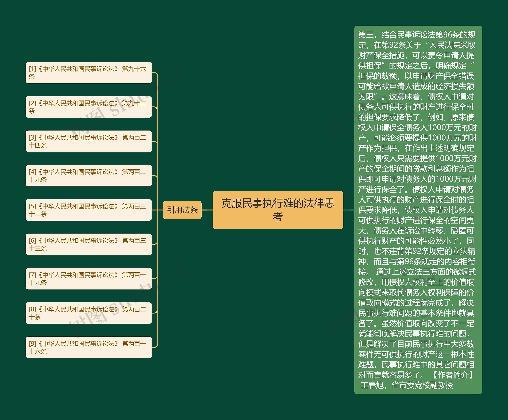Click green connector to the right text block
The height and width of the screenshot is (420, 508).
pos(349,210)
